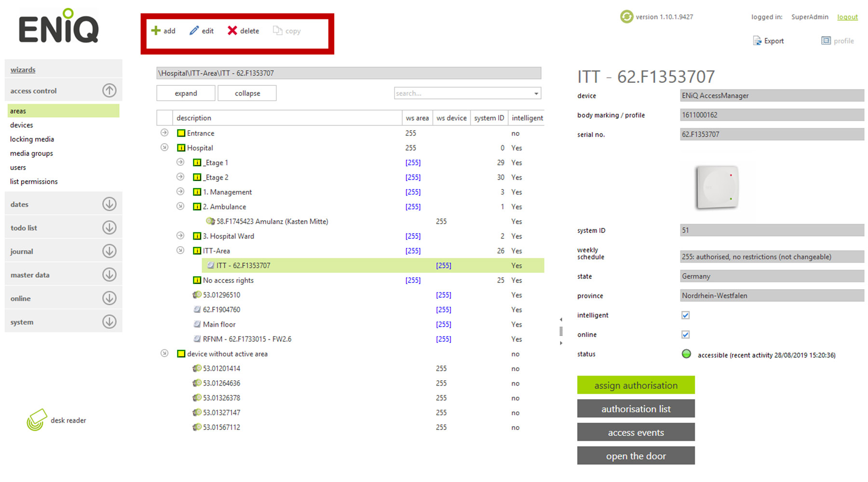The width and height of the screenshot is (868, 482).
Task: Click the Export icon
Action: pyautogui.click(x=757, y=41)
